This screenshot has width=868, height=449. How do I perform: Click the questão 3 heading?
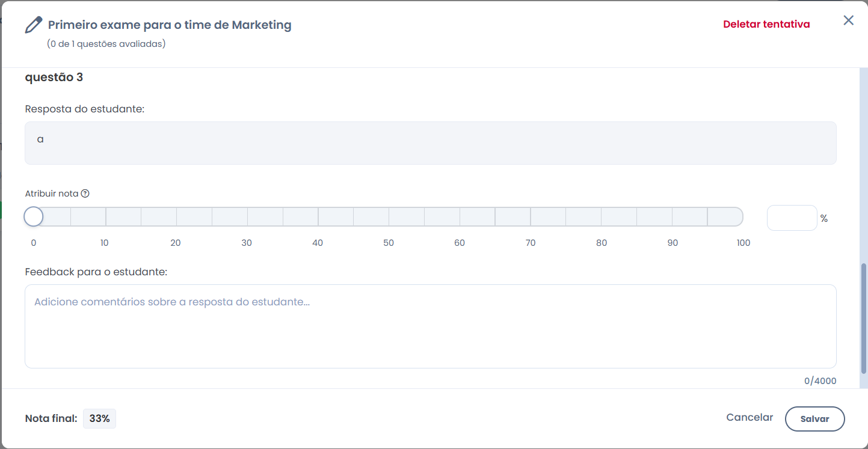54,78
